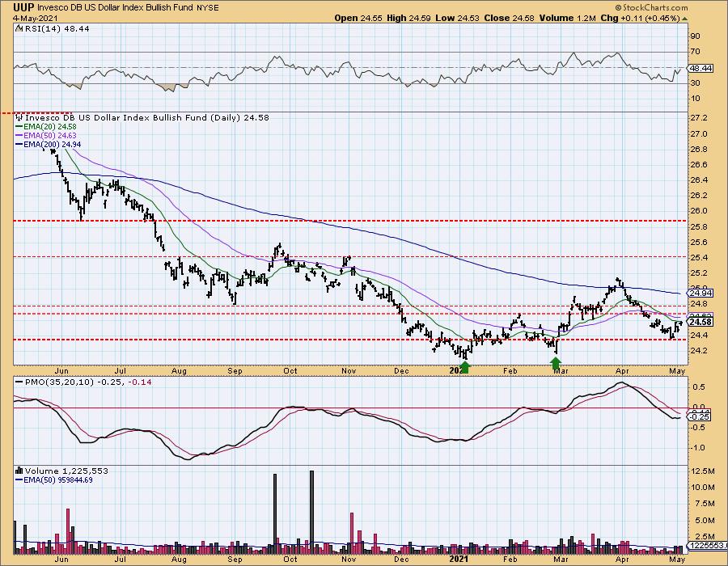Click the Chg +0.11 (+0.45%) value
Viewport: 728px width, 566px height.
pyautogui.click(x=640, y=18)
